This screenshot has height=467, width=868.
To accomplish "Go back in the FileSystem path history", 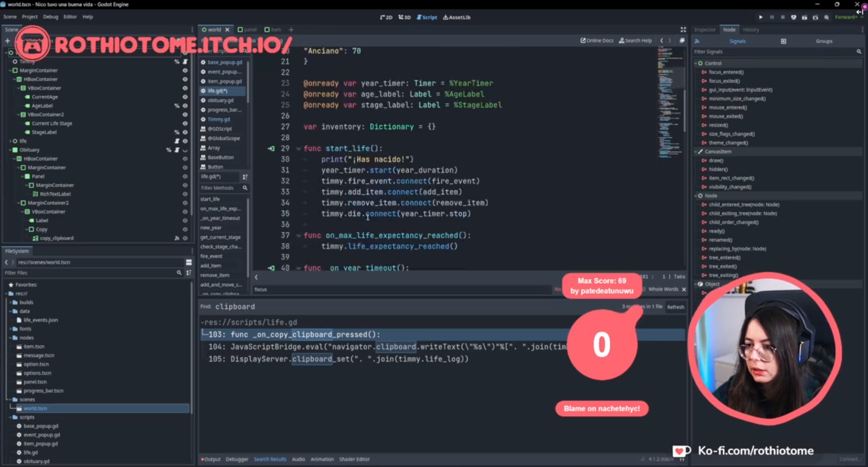I will coord(6,262).
